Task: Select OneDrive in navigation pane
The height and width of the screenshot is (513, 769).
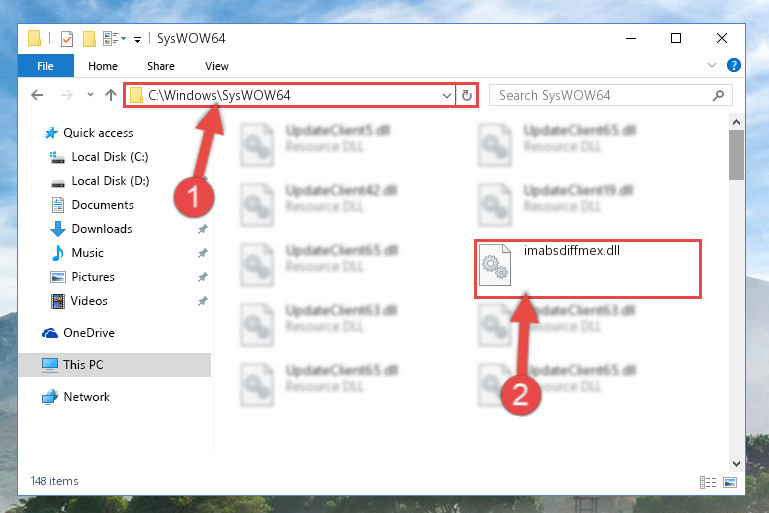Action: [89, 333]
